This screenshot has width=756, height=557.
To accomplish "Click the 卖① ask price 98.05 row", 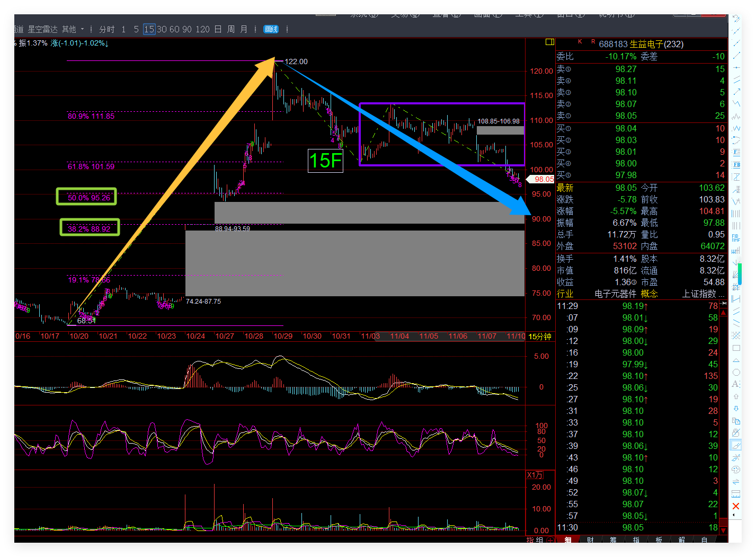I will coord(641,116).
